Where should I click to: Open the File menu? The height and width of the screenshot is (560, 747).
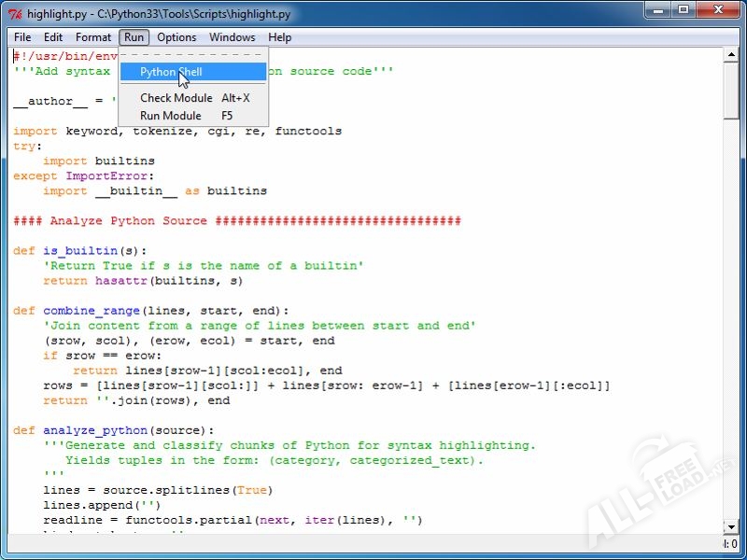22,37
